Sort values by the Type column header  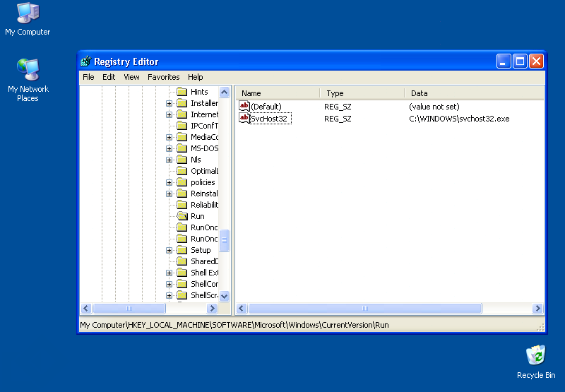[x=362, y=93]
